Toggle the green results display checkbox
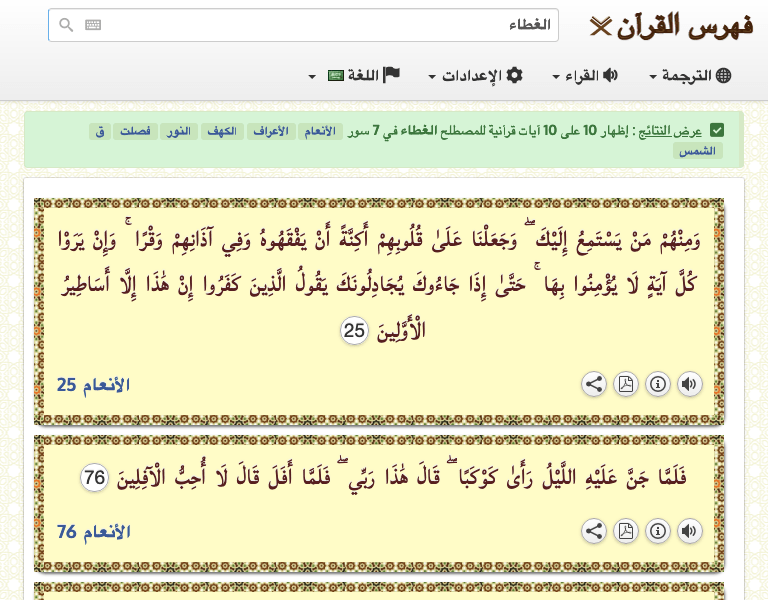Viewport: 768px width, 600px height. pyautogui.click(x=717, y=131)
